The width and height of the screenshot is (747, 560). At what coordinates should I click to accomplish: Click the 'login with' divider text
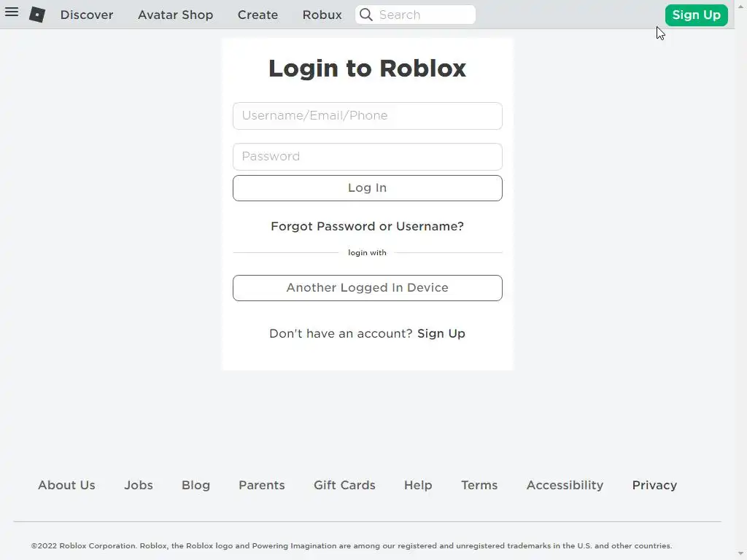pos(368,252)
